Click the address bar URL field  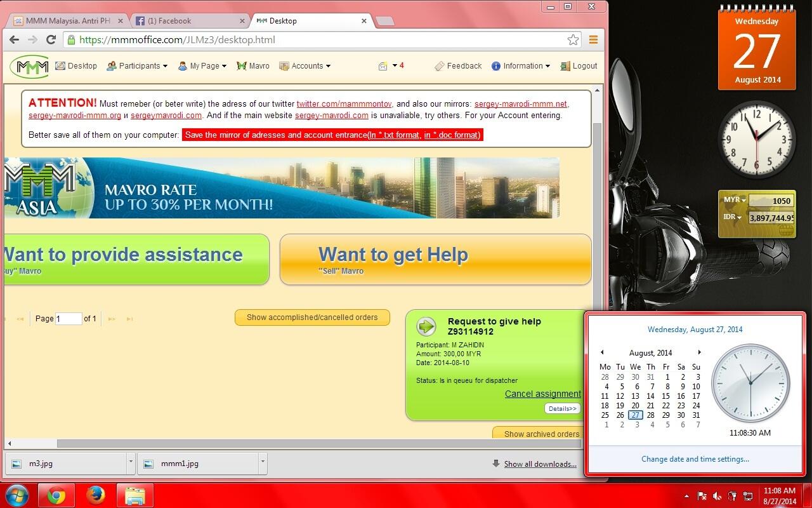pos(317,39)
